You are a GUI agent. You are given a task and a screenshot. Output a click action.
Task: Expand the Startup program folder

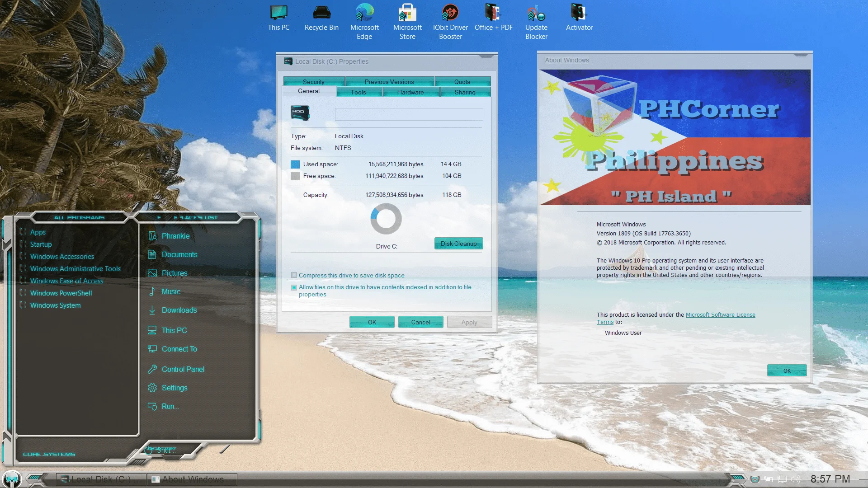(41, 244)
